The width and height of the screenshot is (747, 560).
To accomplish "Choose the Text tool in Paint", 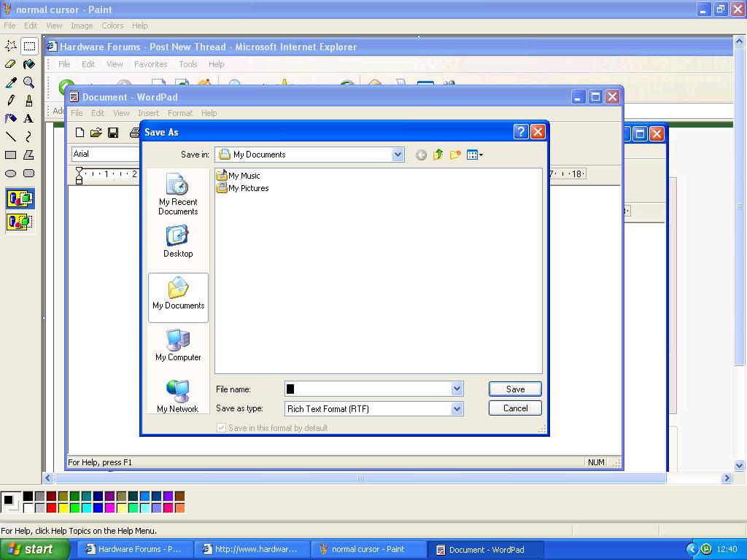I will pyautogui.click(x=29, y=119).
